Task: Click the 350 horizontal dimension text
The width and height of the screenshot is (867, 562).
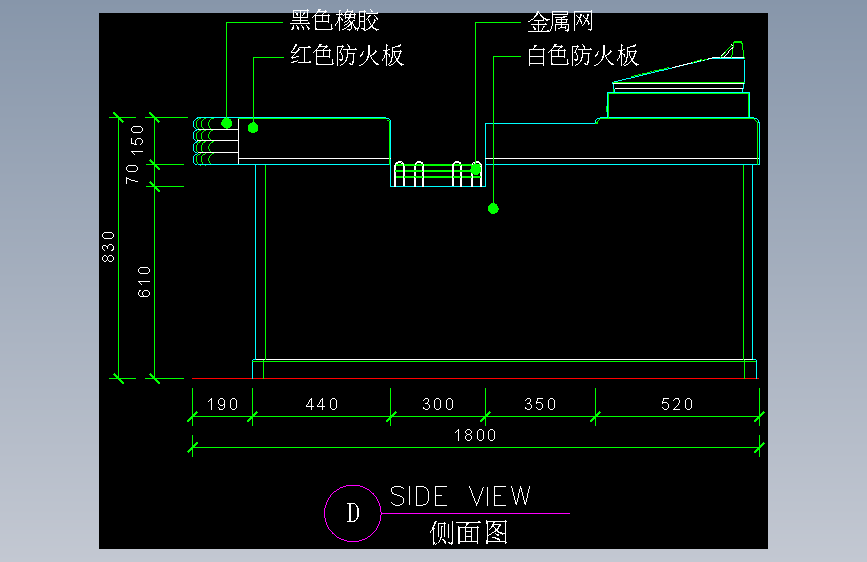Action: pyautogui.click(x=540, y=404)
